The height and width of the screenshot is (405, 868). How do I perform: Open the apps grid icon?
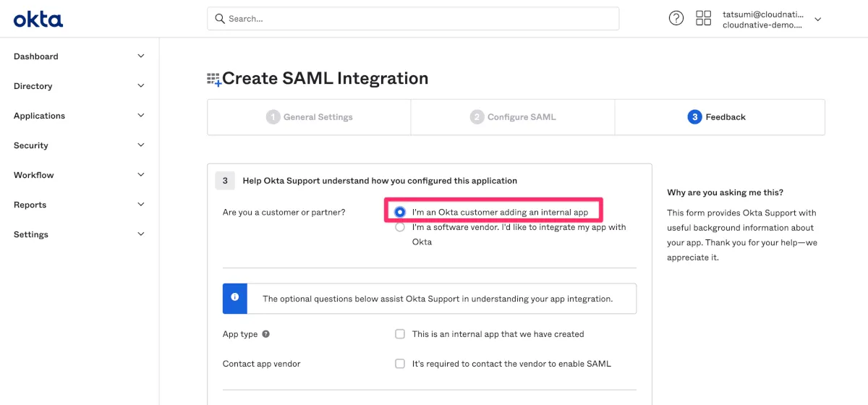703,19
